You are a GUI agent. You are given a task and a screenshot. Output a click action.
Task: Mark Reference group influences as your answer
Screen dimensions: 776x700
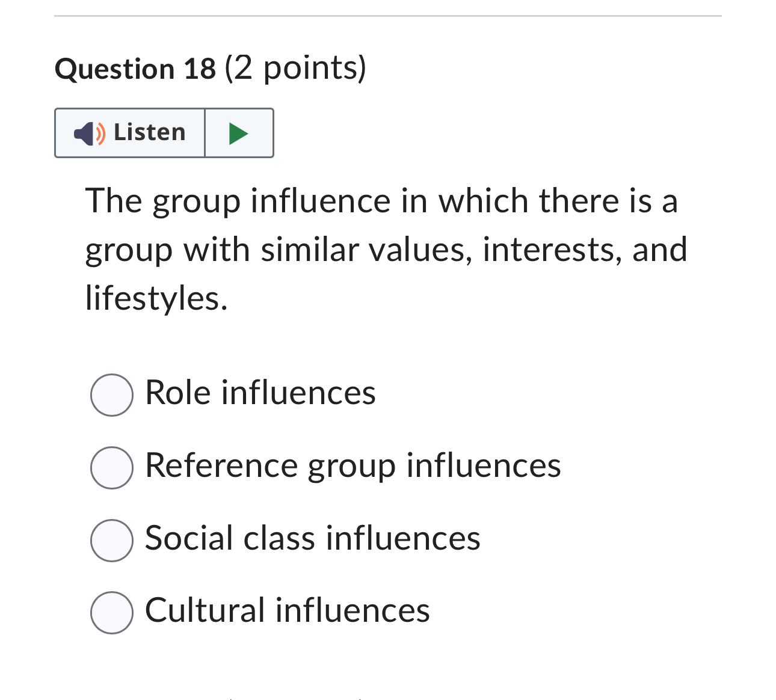coord(111,467)
